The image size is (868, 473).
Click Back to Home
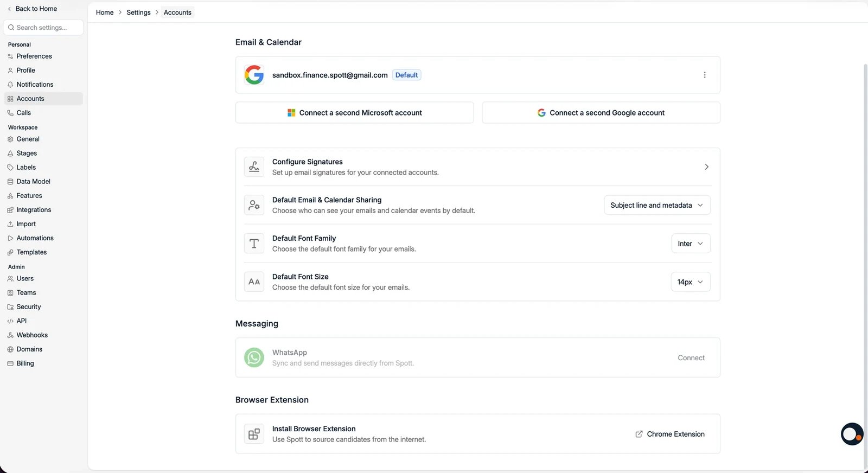pos(32,9)
